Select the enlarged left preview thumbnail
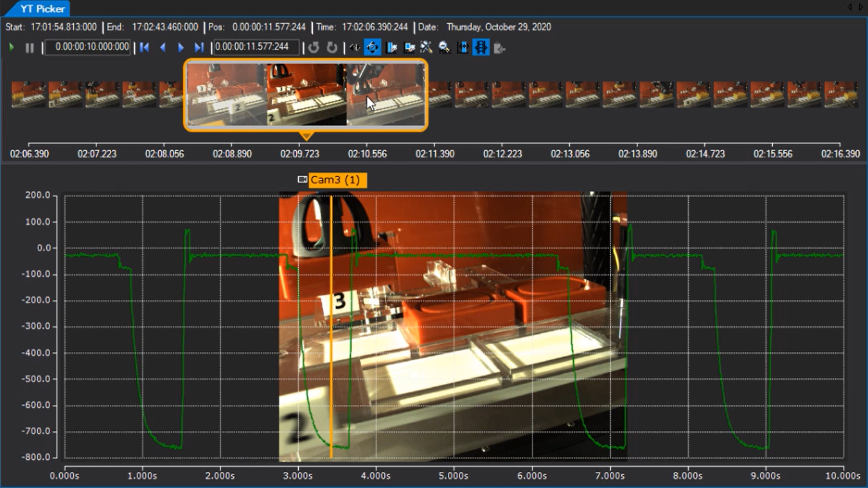 227,94
